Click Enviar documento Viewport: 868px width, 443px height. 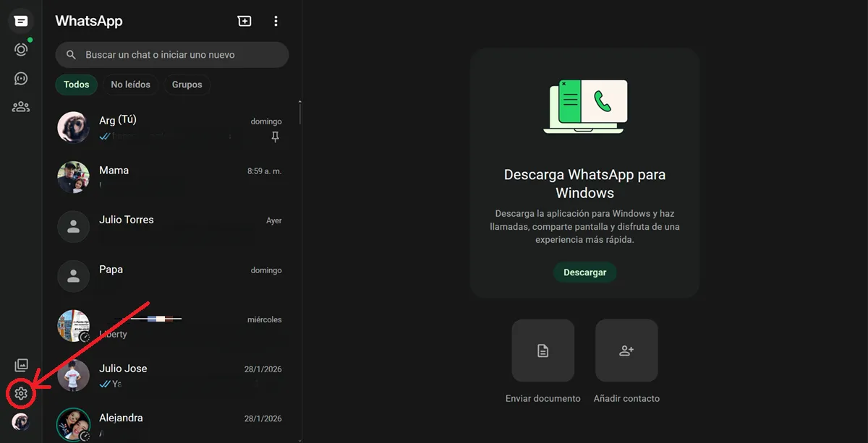click(542, 350)
